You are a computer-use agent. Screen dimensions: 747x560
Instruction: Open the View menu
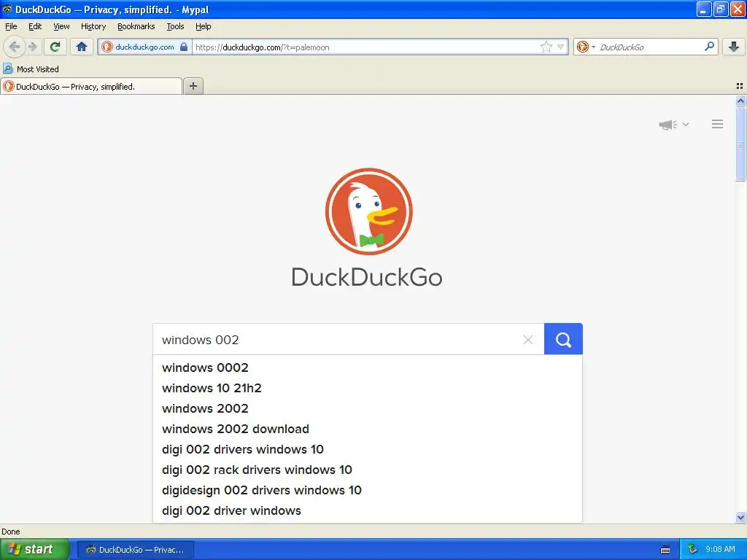coord(61,26)
